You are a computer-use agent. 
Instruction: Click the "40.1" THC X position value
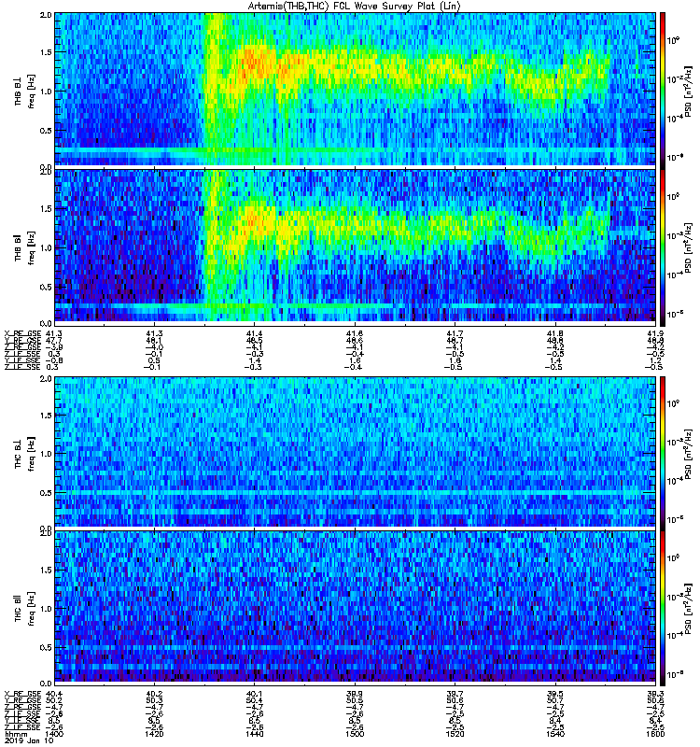point(254,694)
